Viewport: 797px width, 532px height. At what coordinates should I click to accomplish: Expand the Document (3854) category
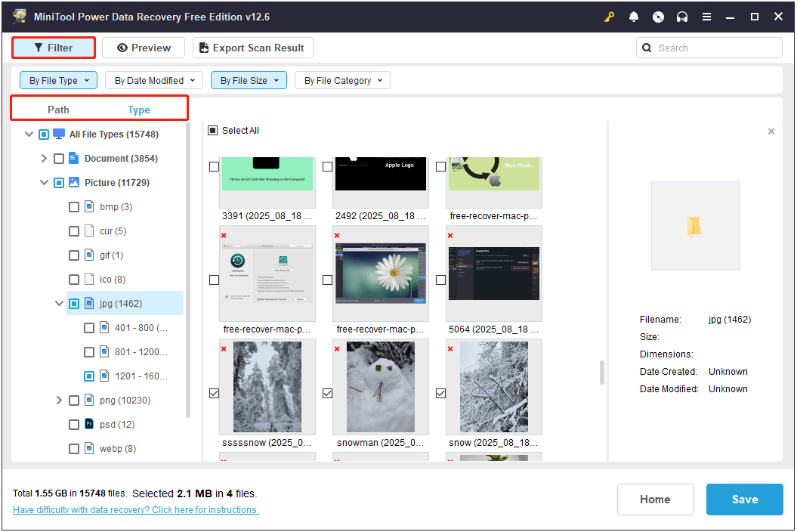(x=44, y=158)
